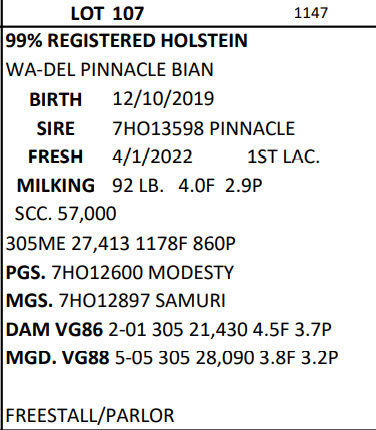Select the DAM VG86 record line
The height and width of the screenshot is (430, 376).
169,330
